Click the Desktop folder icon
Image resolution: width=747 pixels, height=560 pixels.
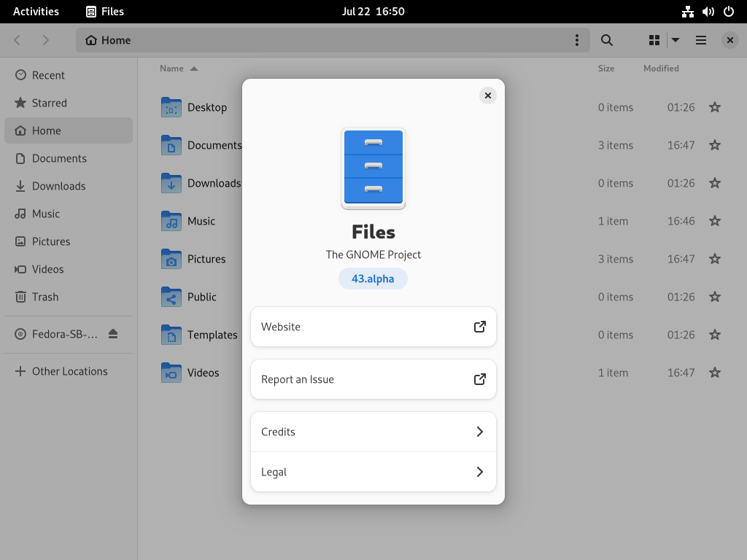[x=171, y=107]
